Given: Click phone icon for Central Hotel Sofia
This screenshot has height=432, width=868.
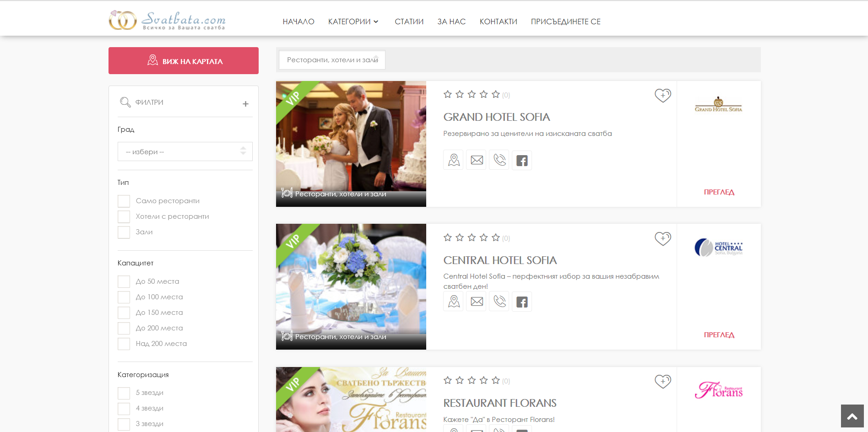Looking at the screenshot, I should (499, 302).
